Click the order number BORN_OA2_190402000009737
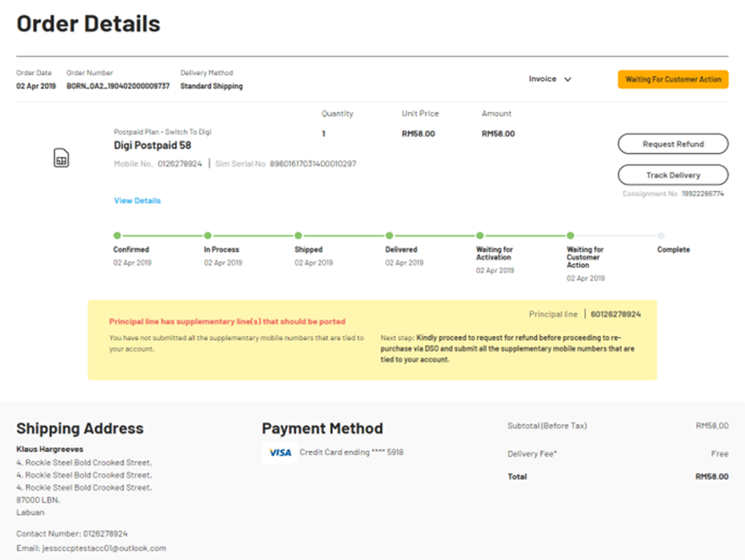745x560 pixels. pyautogui.click(x=118, y=86)
